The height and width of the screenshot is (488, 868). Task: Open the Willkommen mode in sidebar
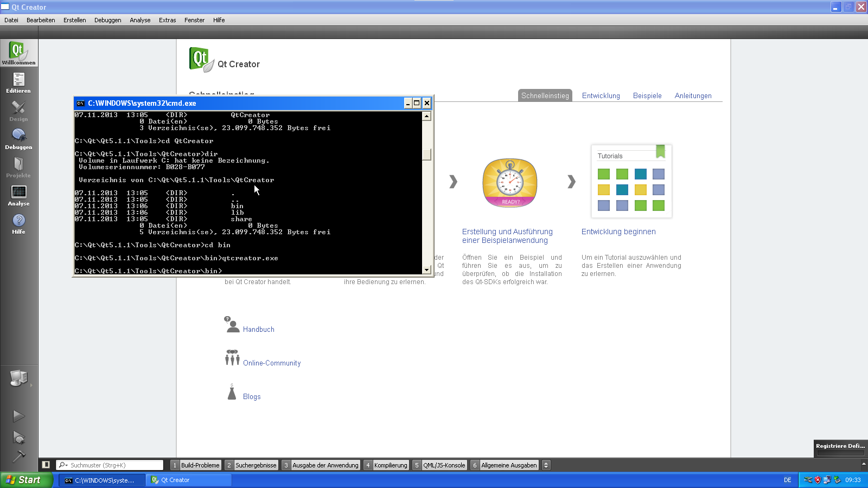(18, 53)
